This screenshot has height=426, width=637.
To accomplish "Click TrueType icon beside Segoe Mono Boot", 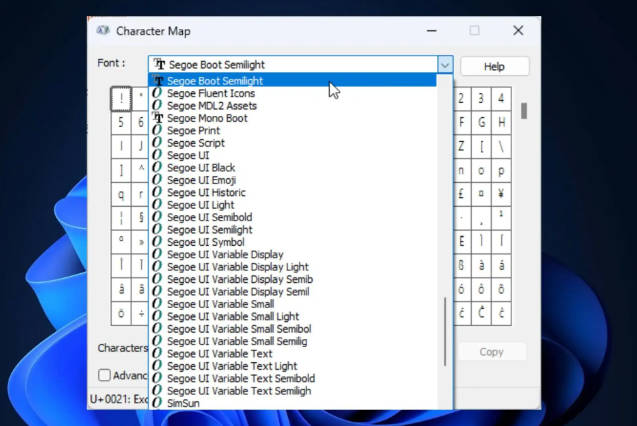I will click(x=158, y=118).
